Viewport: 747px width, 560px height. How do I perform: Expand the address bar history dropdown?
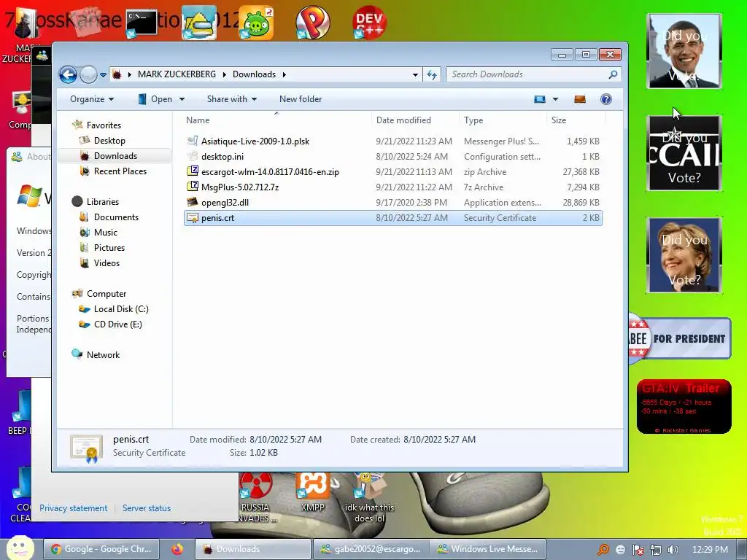coord(415,74)
